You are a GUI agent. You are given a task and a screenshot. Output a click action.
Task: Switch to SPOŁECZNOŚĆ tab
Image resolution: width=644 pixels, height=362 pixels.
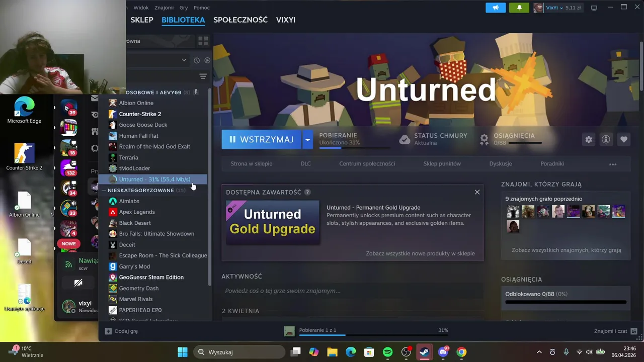(x=240, y=20)
